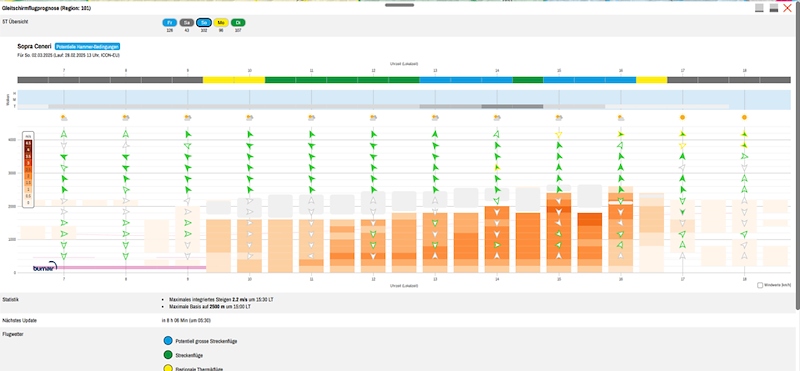Collapse panel to small size icon
Viewport: 800px width, 371px height.
click(759, 8)
